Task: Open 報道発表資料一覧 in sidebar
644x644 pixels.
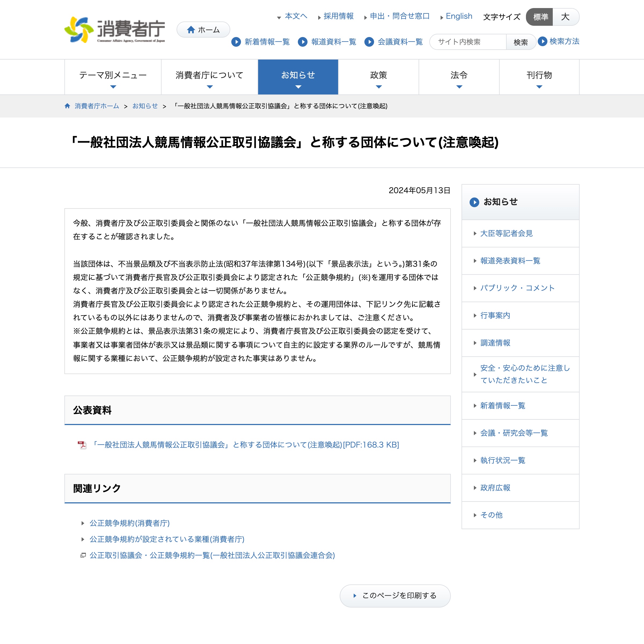Action: tap(520, 261)
